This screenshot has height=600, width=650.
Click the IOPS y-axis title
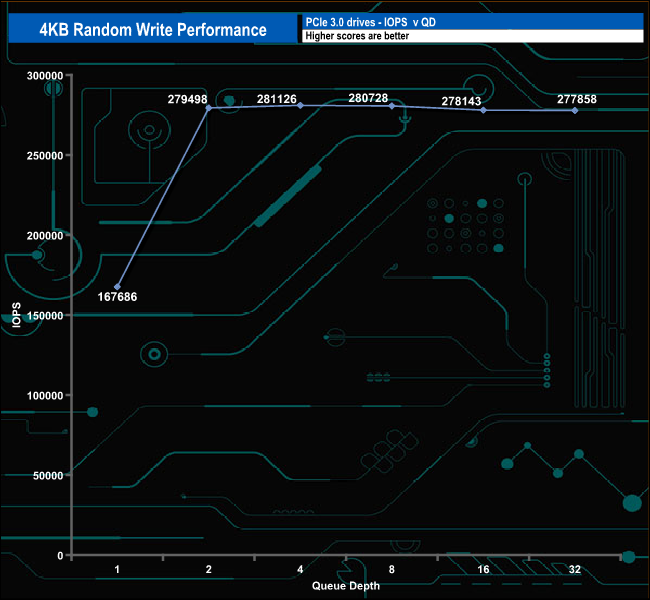17,315
